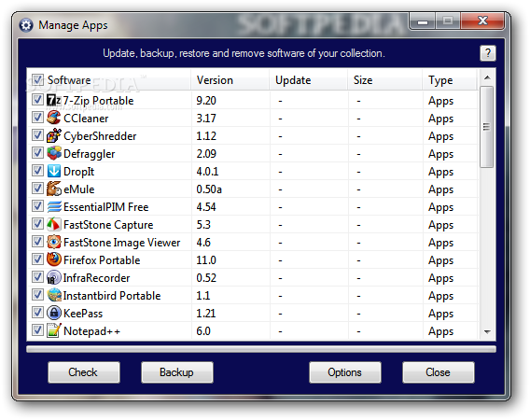Click version 11.0 in Firefox row

(206, 260)
